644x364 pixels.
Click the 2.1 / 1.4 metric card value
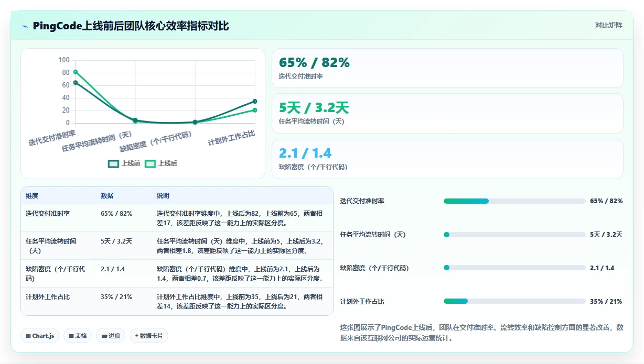click(305, 153)
